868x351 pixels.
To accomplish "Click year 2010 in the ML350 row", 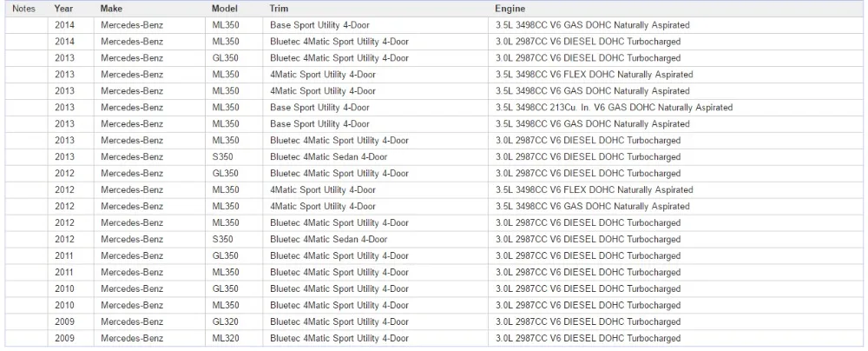I will [x=64, y=306].
